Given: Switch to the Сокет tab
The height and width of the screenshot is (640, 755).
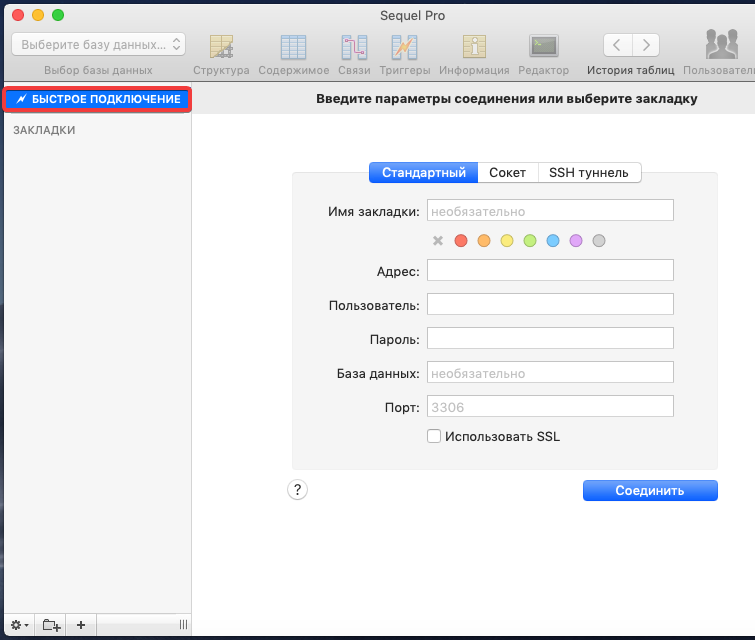Looking at the screenshot, I should [x=507, y=172].
